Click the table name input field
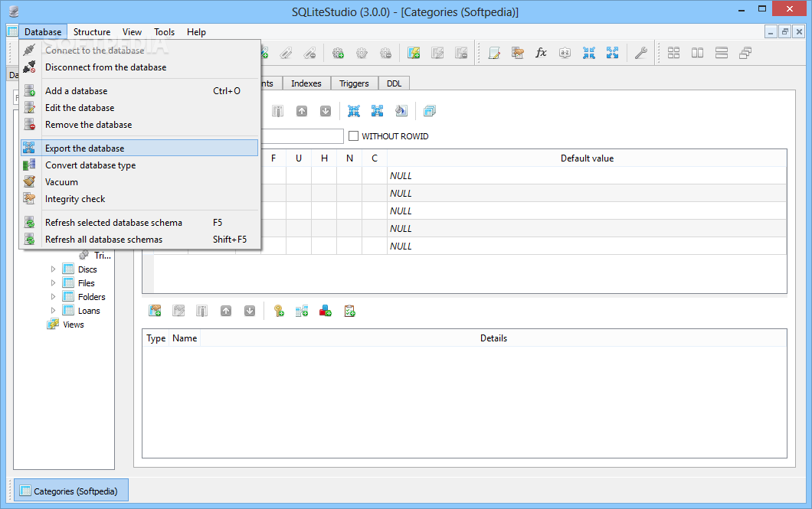Screen dimensions: 812x509 pyautogui.click(x=302, y=136)
